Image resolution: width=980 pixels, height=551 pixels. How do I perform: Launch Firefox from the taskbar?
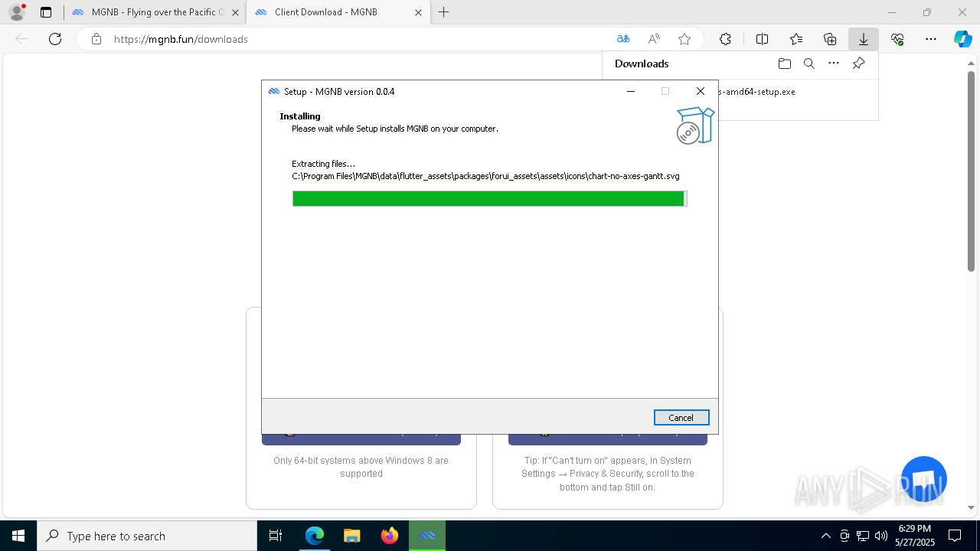pyautogui.click(x=389, y=536)
